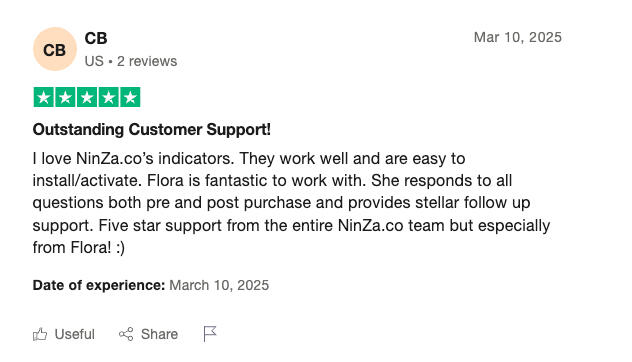Click the share network icon
This screenshot has width=632, height=362.
[x=126, y=334]
